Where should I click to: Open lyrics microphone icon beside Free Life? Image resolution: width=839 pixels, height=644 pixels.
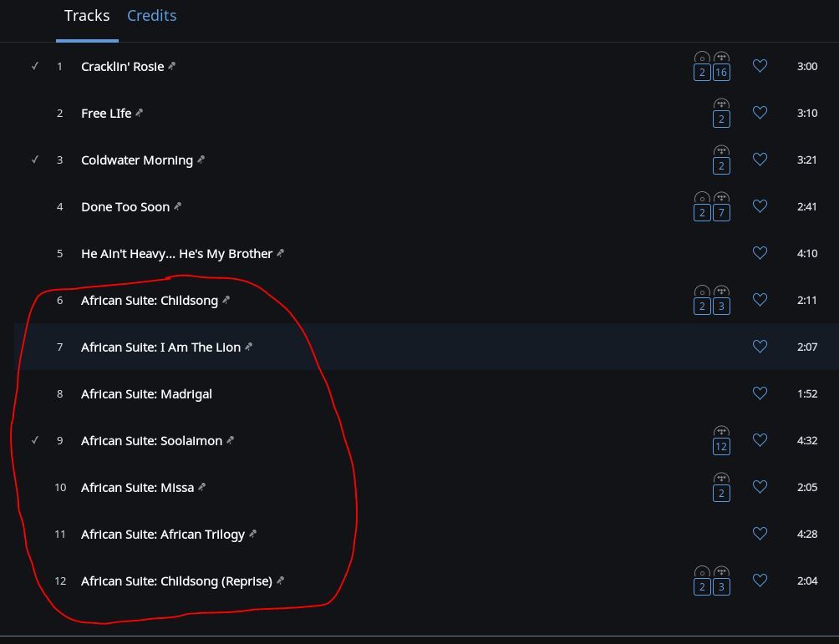139,112
